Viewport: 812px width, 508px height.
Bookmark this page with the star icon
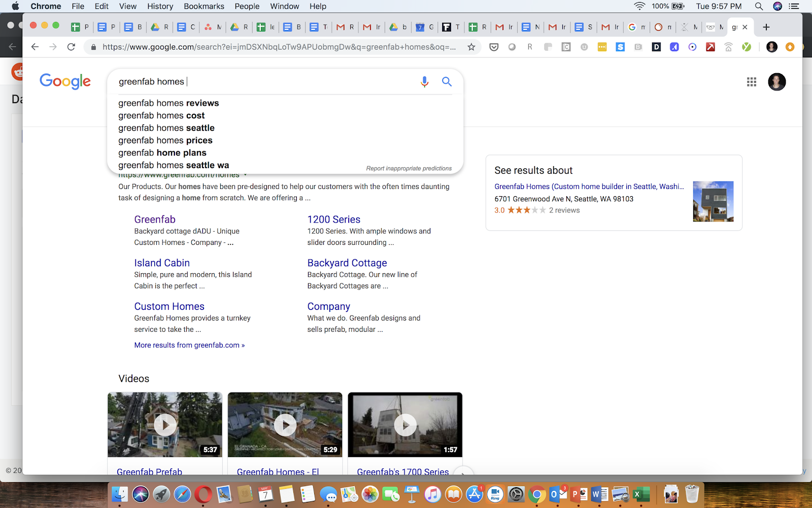[x=471, y=47]
